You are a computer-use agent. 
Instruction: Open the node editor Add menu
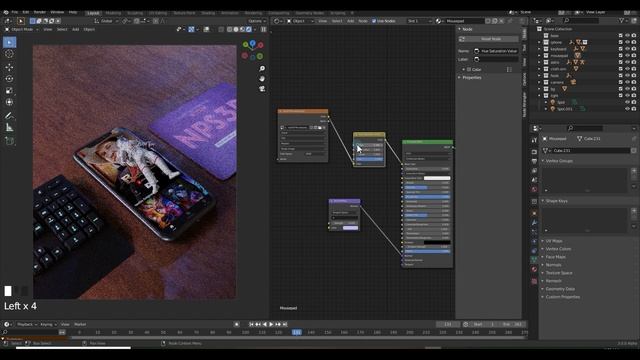[350, 21]
